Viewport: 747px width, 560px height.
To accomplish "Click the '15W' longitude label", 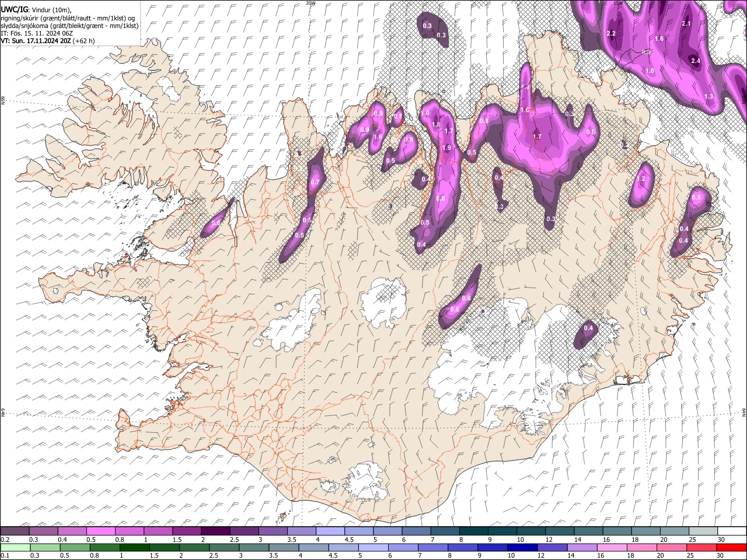I will 619,3.
